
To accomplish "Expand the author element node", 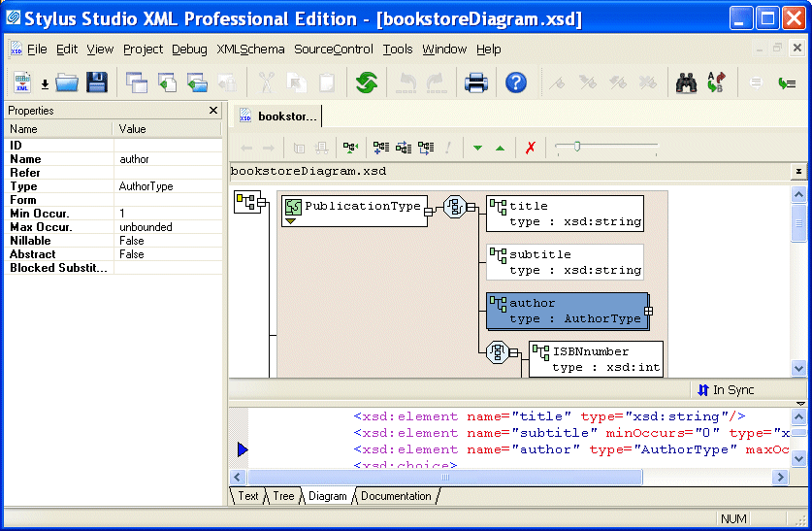I will coord(648,311).
